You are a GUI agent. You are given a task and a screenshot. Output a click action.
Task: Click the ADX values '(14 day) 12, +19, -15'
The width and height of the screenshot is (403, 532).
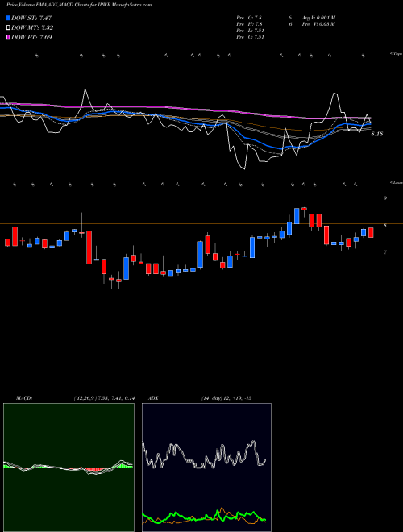coord(226,398)
